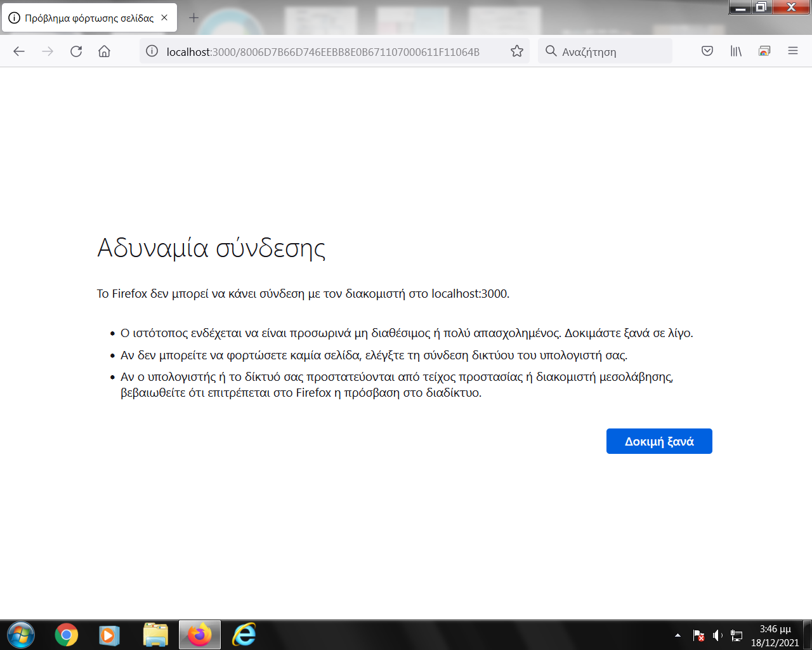Viewport: 812px width, 650px height.
Task: Focus the Αναζήτηση search field
Action: [605, 51]
